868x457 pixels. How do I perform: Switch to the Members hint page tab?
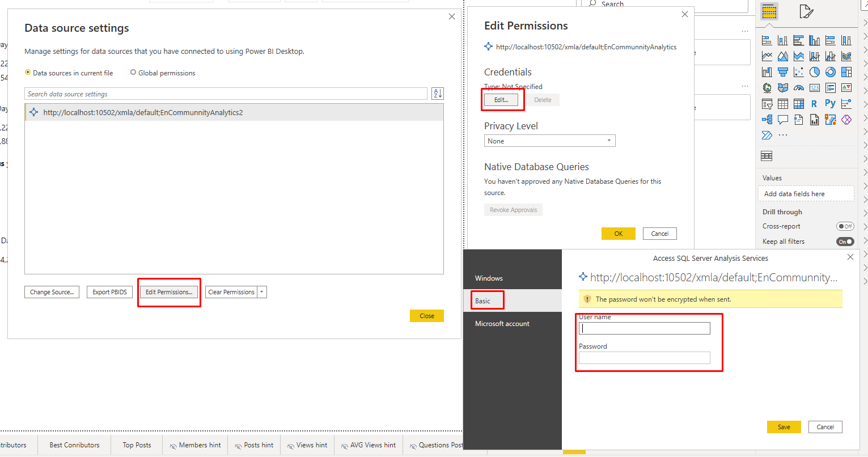195,445
